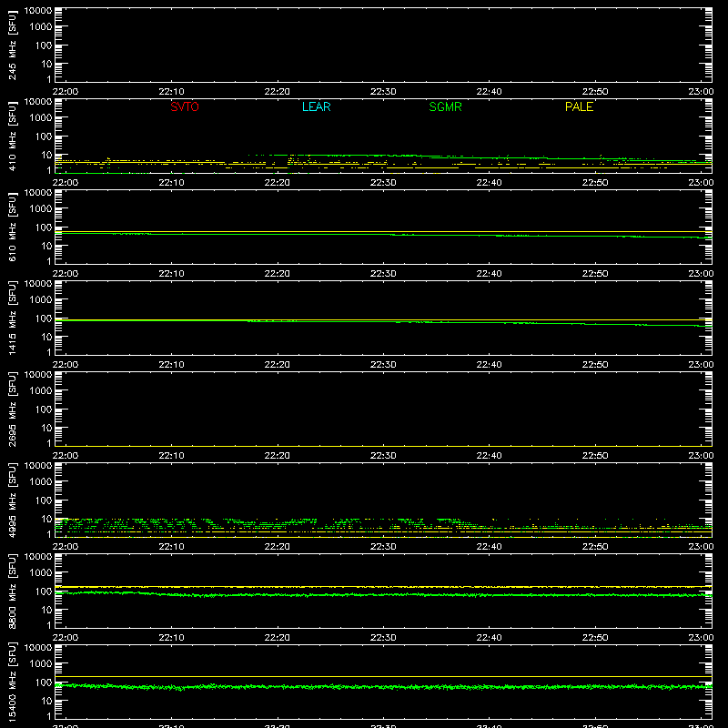Click the 100 tick of the 8800 MHz panel
Viewport: 728px width, 728px height.
tap(44, 591)
